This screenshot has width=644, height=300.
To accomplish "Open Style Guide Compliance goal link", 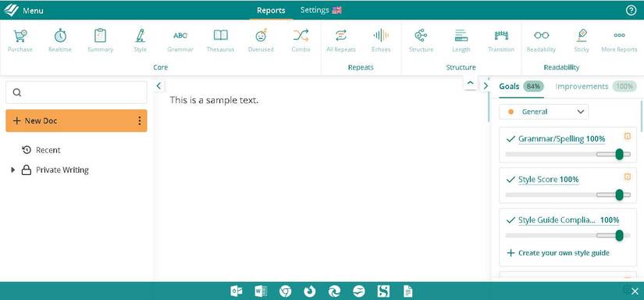I will point(568,220).
